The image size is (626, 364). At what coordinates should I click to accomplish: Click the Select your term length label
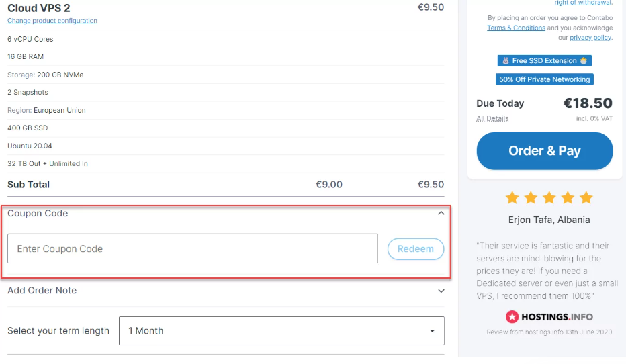pos(58,331)
